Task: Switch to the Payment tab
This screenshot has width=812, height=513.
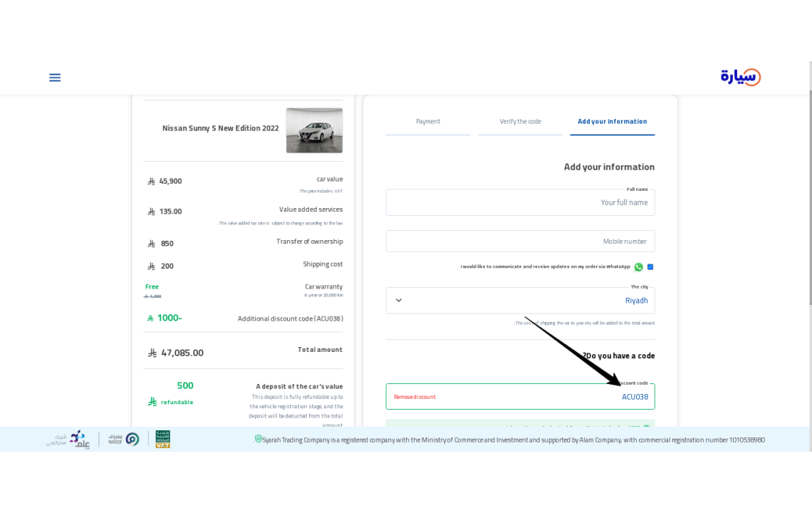Action: pos(428,122)
